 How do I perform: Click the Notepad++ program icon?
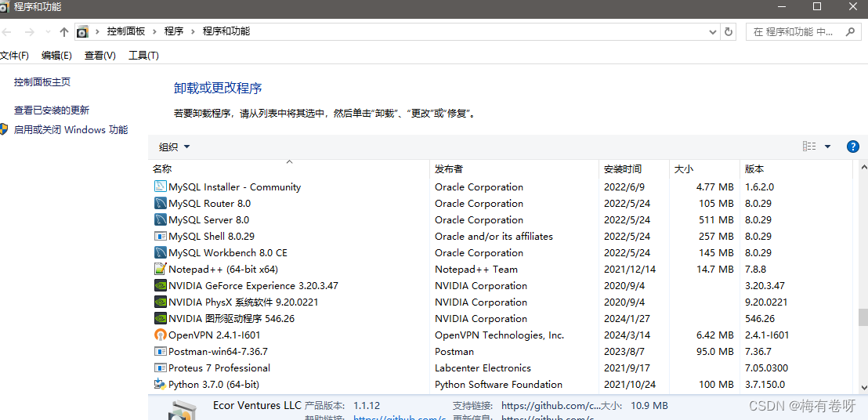[160, 270]
